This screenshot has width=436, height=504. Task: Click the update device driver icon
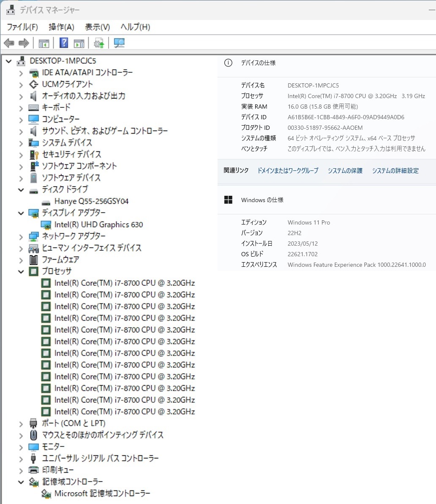[99, 43]
